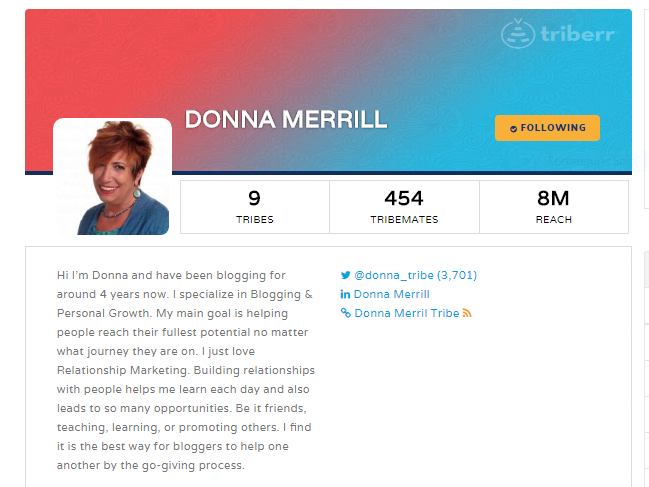The image size is (649, 487).
Task: Click the chain link icon
Action: [345, 313]
